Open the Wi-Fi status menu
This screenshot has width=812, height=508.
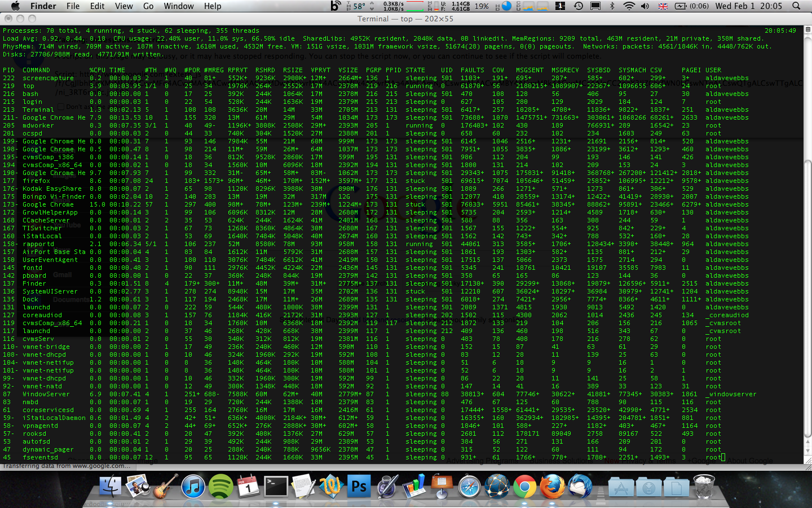(629, 6)
